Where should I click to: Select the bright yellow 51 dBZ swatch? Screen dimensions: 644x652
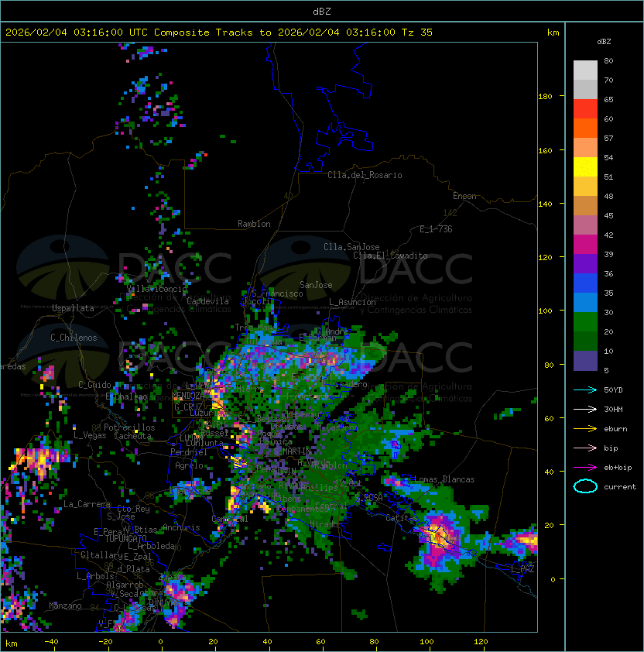[585, 167]
